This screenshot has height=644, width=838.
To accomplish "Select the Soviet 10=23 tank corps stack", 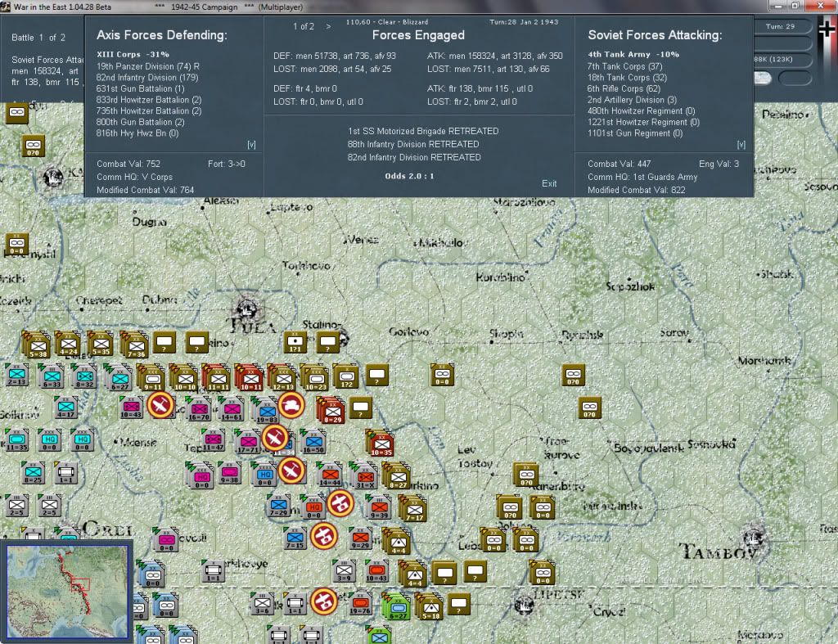I will (x=315, y=376).
